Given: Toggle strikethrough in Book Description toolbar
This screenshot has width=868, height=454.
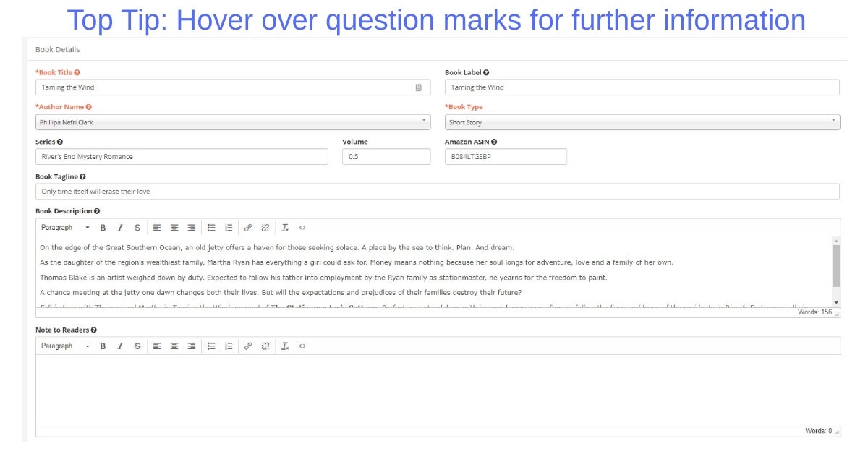Looking at the screenshot, I should point(137,228).
